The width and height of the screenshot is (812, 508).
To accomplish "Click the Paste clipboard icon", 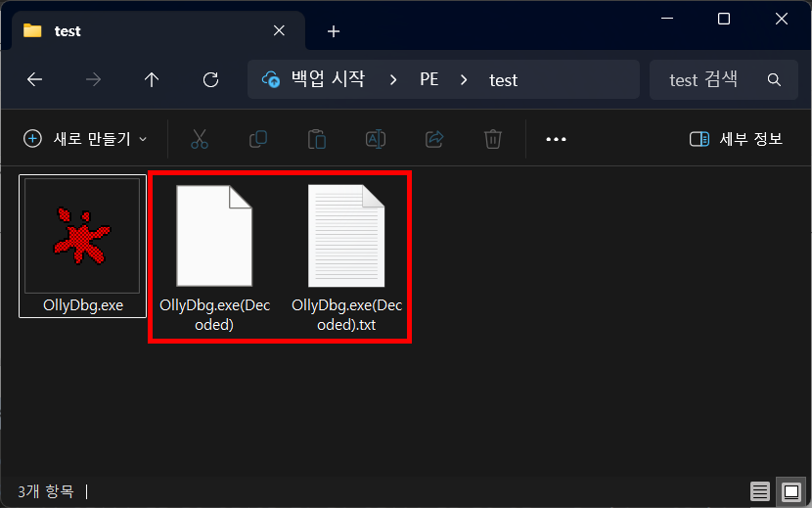I will click(x=316, y=139).
